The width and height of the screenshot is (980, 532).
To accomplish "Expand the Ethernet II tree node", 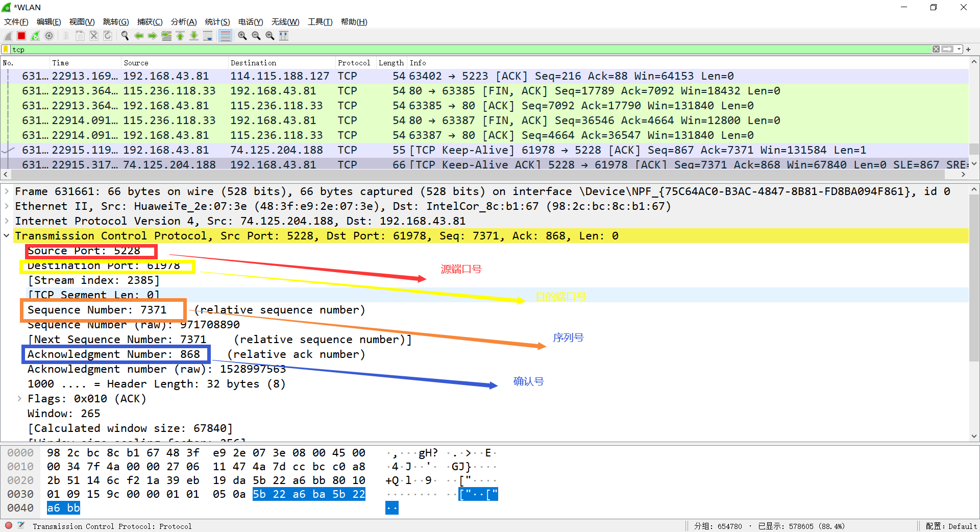I will (x=7, y=206).
